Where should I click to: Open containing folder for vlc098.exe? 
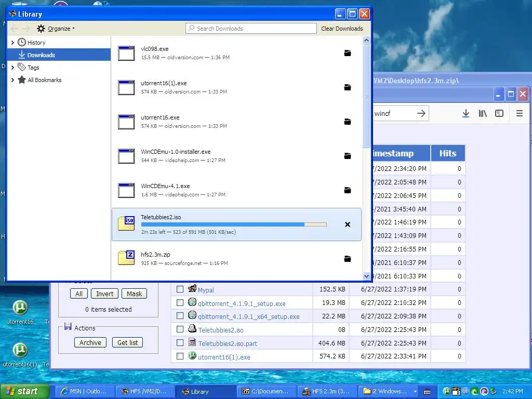[x=348, y=53]
